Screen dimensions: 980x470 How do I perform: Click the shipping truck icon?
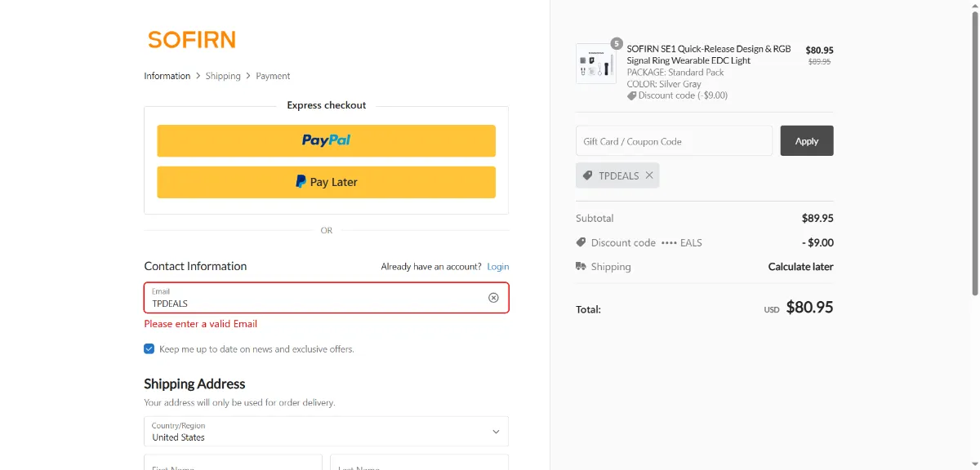coord(581,267)
